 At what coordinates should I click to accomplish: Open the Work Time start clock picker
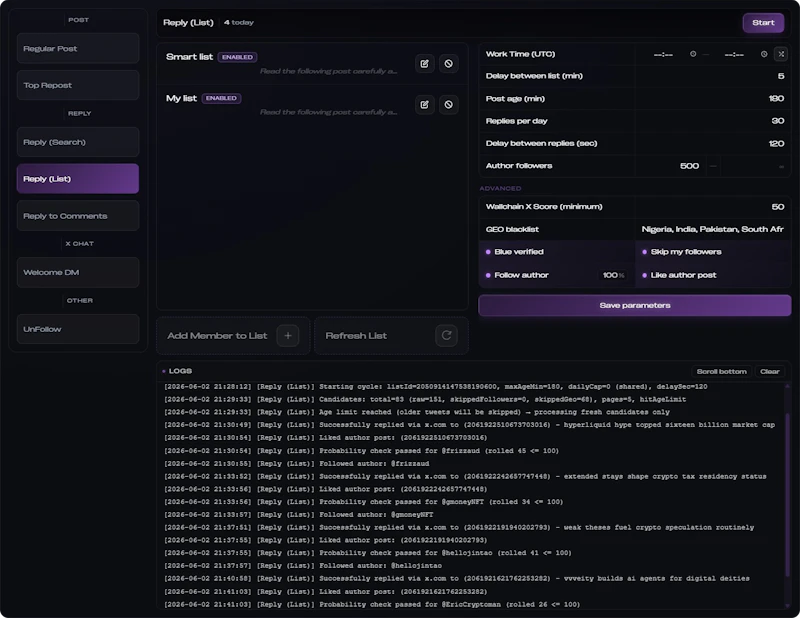[693, 54]
